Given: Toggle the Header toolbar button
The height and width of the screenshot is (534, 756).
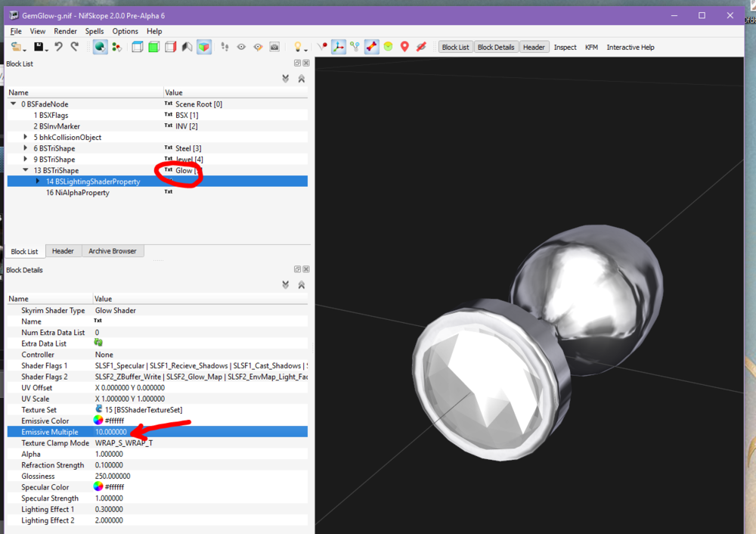Looking at the screenshot, I should pos(534,48).
